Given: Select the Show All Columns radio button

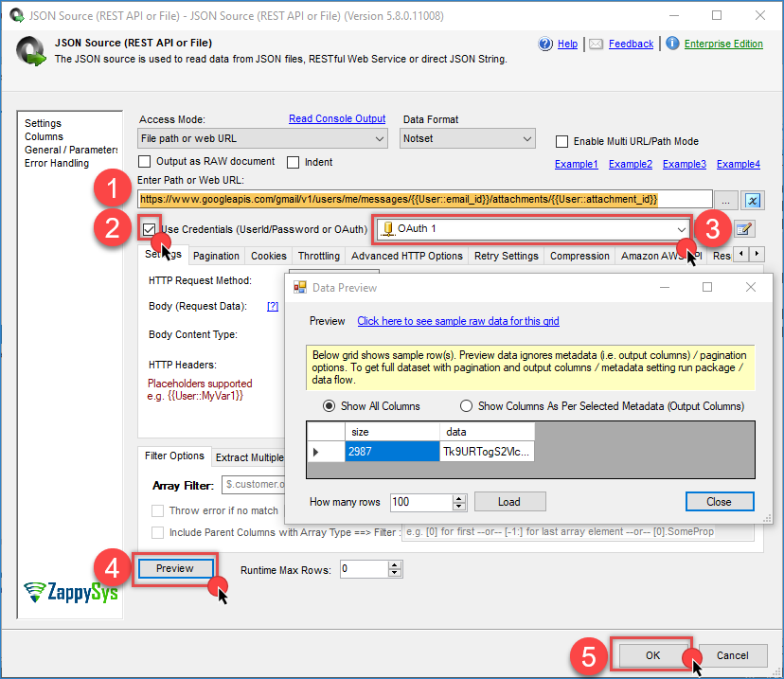Looking at the screenshot, I should 330,406.
